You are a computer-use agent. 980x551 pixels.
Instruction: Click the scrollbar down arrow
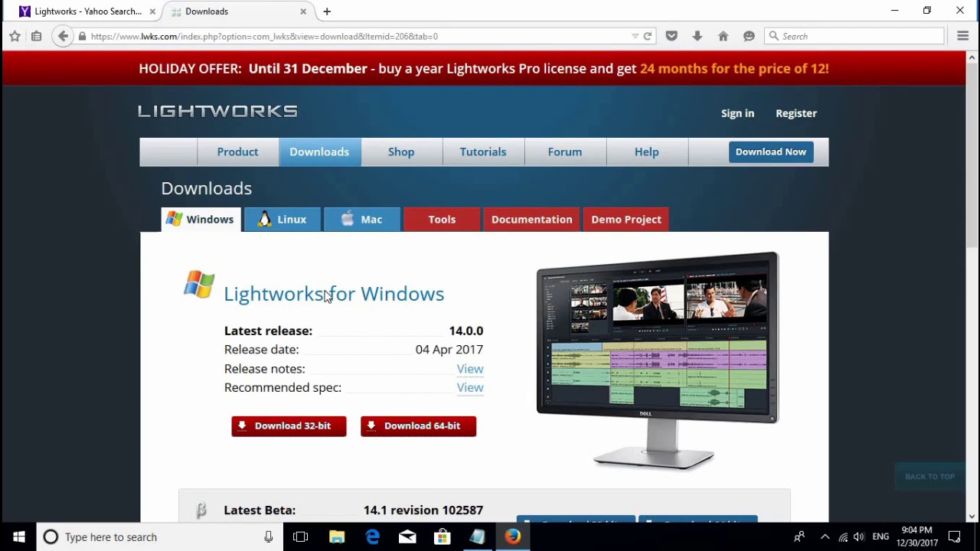click(973, 517)
